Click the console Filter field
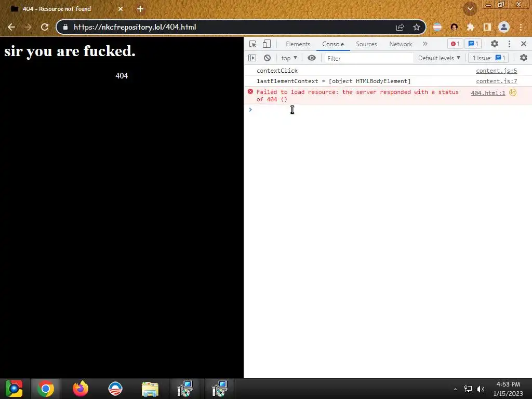Screen dimensions: 532x399 click(369, 58)
